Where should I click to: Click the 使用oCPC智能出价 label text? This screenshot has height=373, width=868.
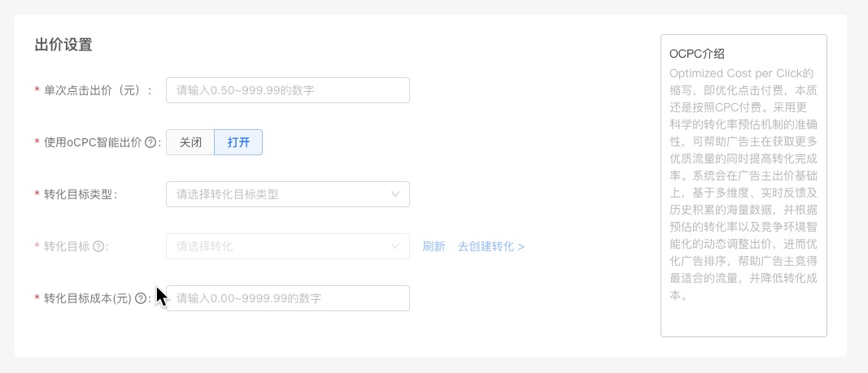click(93, 142)
